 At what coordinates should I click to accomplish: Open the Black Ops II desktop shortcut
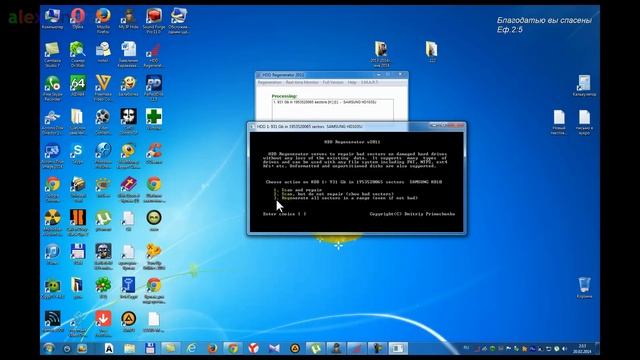click(x=78, y=223)
